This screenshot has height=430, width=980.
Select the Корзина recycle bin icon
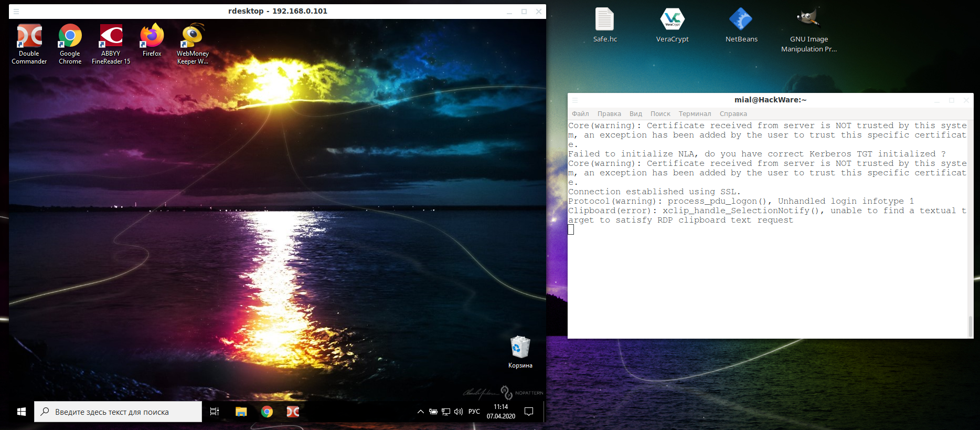(520, 348)
